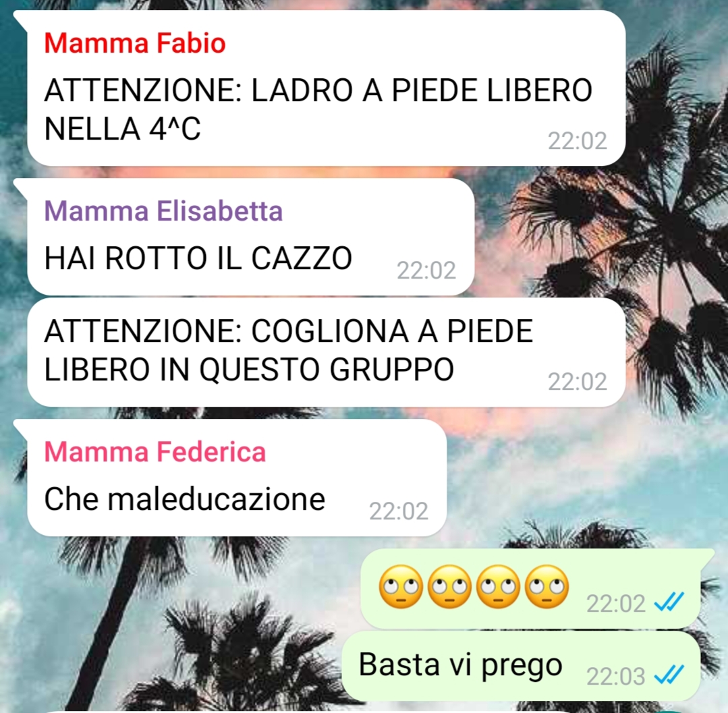
Task: Tap the blue read ticks on emoji message
Action: coord(669,602)
